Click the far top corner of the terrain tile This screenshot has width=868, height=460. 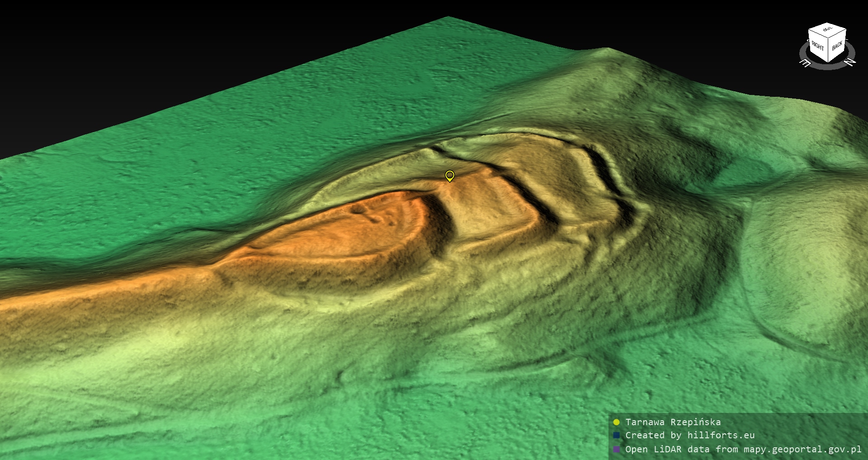(448, 19)
